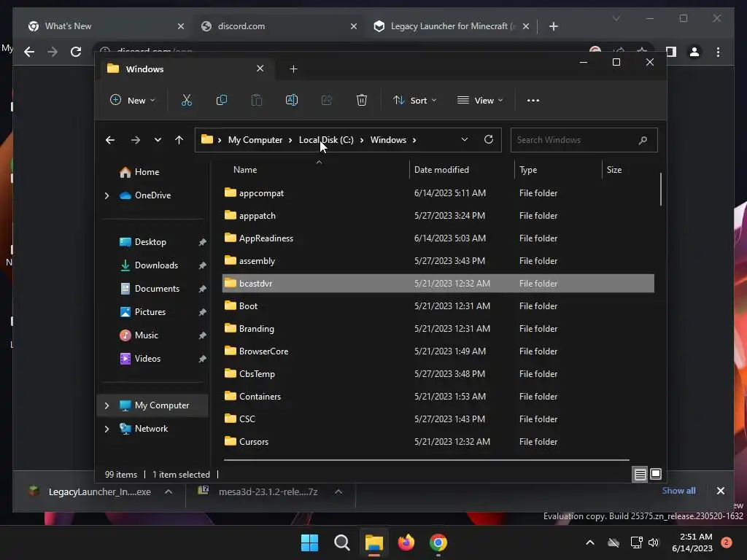This screenshot has height=560, width=747.
Task: Expand OneDrive in navigation pane
Action: click(107, 195)
